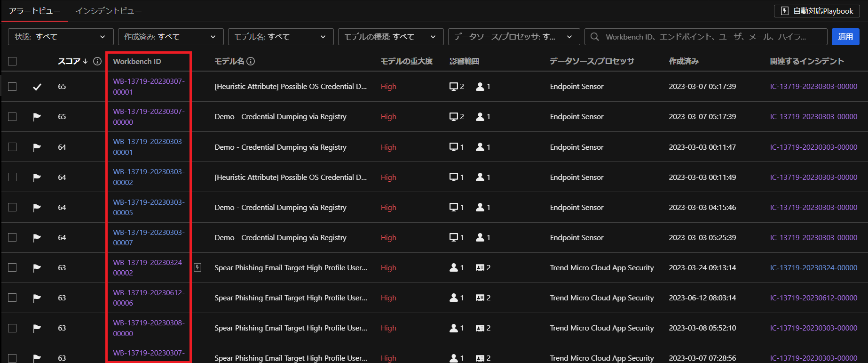The height and width of the screenshot is (363, 868).
Task: Click the checkmark status icon in first row
Action: (37, 87)
